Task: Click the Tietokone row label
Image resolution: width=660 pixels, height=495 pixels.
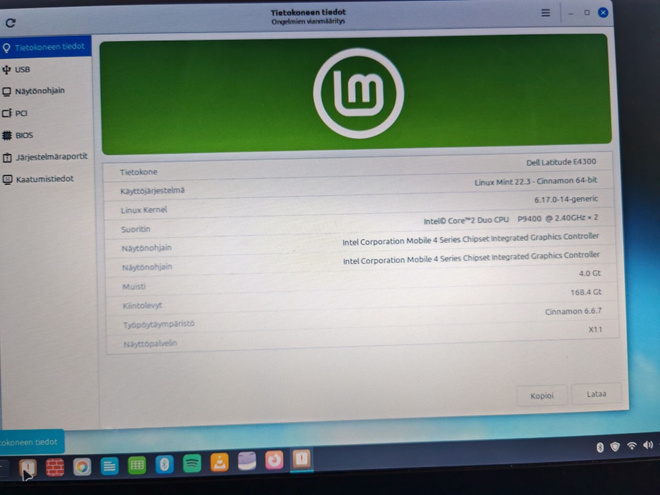Action: [138, 172]
